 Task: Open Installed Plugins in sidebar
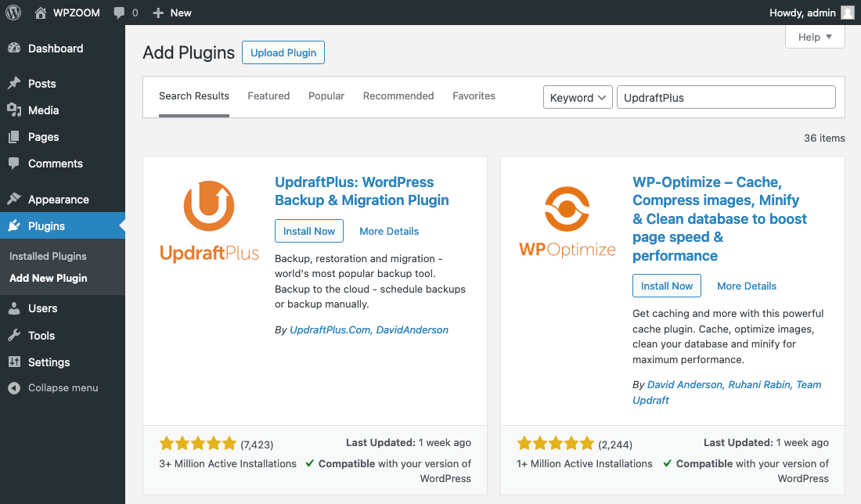[x=48, y=256]
